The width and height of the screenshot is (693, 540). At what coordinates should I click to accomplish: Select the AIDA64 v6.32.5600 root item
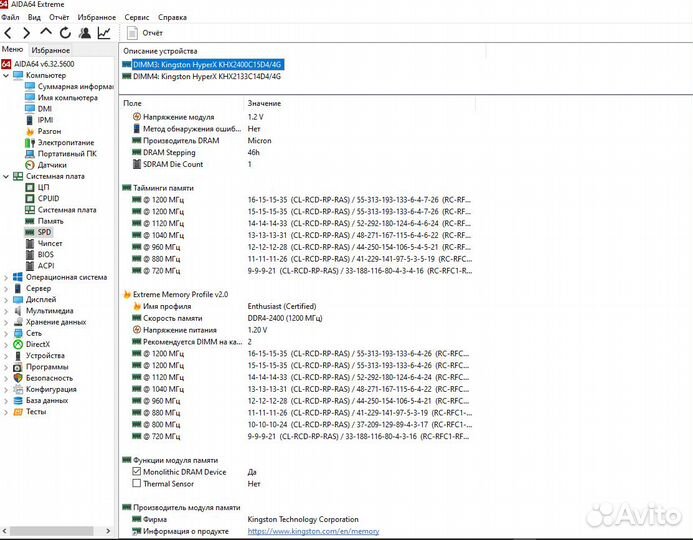[44, 64]
